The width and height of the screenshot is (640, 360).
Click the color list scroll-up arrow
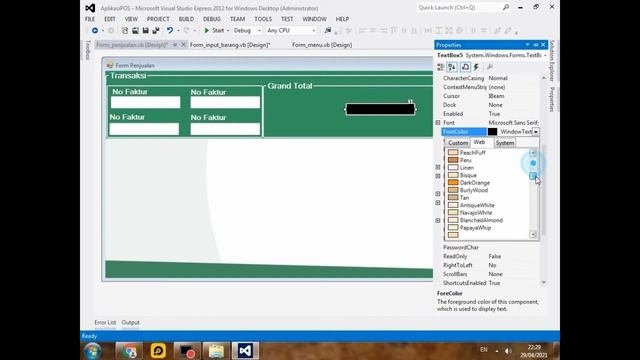(x=533, y=153)
